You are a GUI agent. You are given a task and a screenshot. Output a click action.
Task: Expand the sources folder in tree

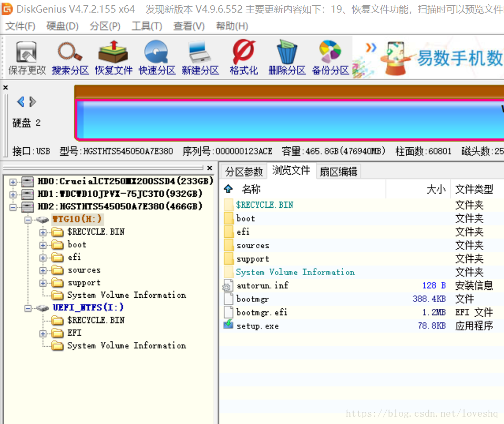pos(43,270)
